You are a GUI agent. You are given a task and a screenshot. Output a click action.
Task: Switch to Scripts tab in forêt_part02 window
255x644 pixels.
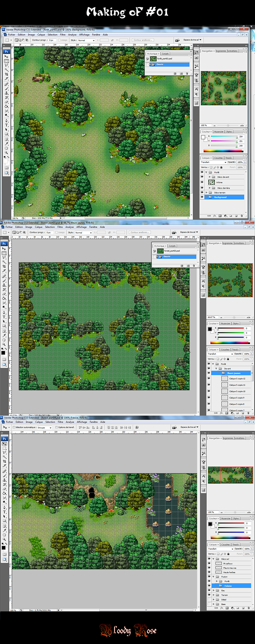(x=166, y=54)
